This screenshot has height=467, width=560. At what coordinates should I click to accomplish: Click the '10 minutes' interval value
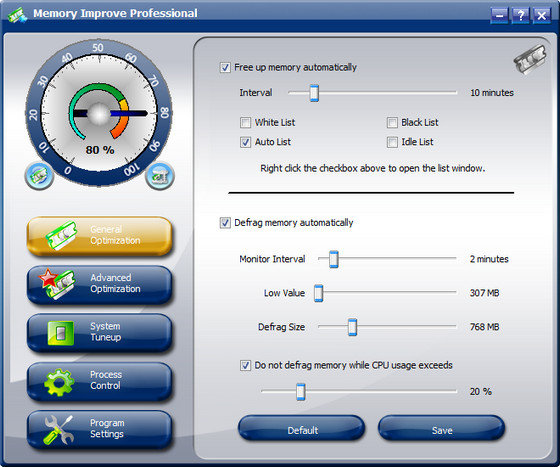click(492, 93)
